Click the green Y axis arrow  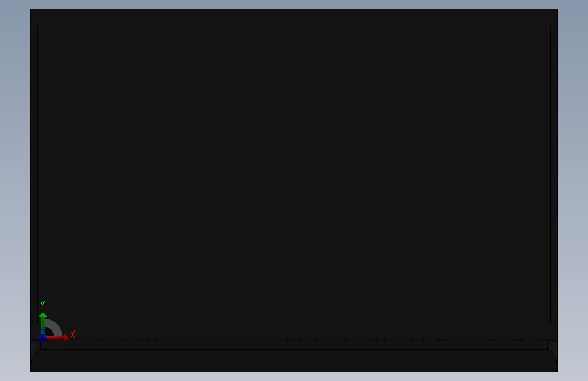click(x=43, y=322)
